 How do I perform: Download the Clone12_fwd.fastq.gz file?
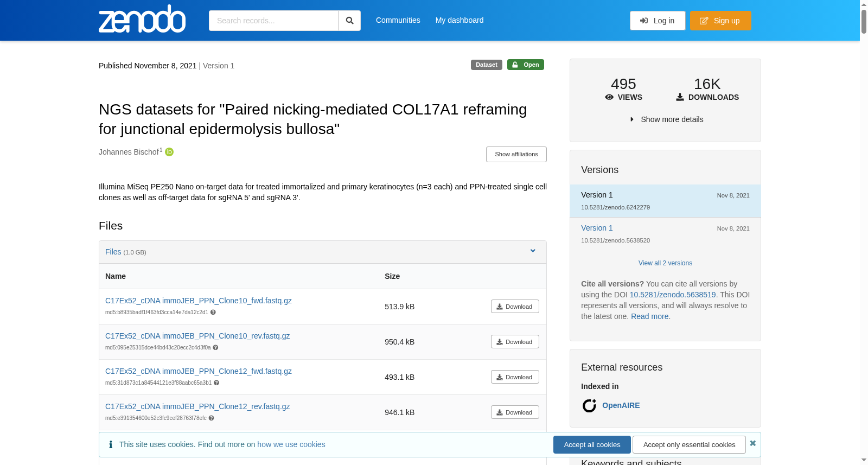(x=515, y=377)
